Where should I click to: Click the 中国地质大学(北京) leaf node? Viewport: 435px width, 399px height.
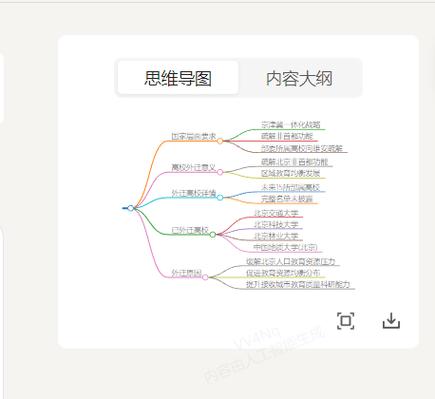(285, 247)
